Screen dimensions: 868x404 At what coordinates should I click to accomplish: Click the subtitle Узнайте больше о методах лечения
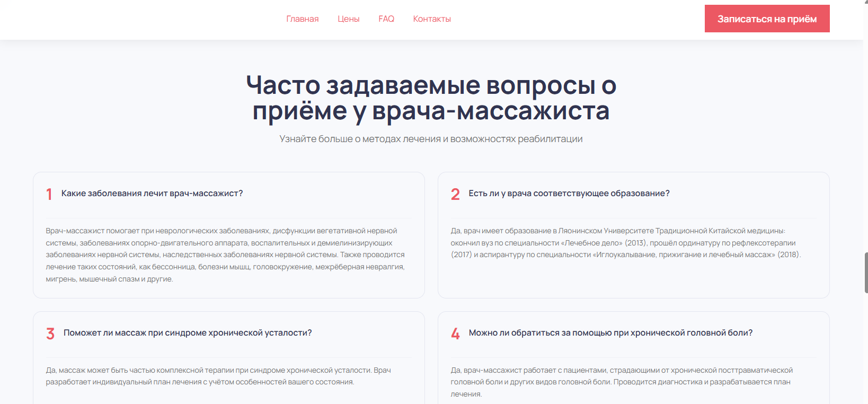click(431, 139)
